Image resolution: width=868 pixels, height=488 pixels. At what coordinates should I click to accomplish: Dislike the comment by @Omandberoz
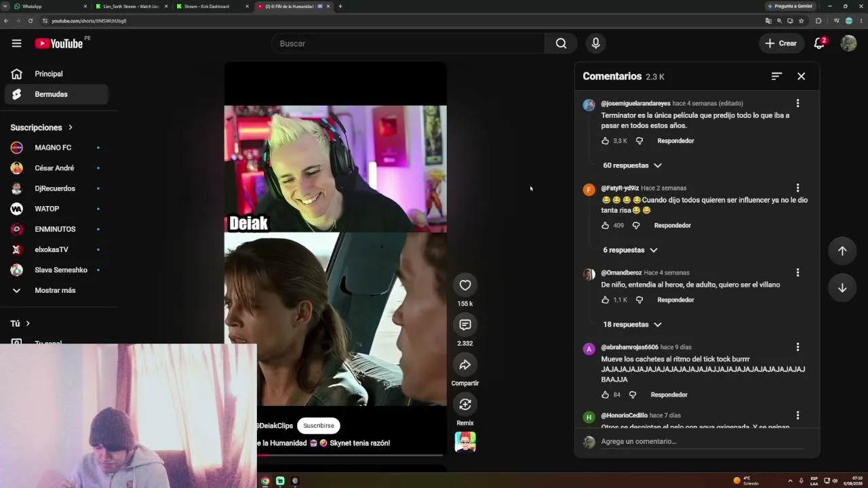pos(639,300)
